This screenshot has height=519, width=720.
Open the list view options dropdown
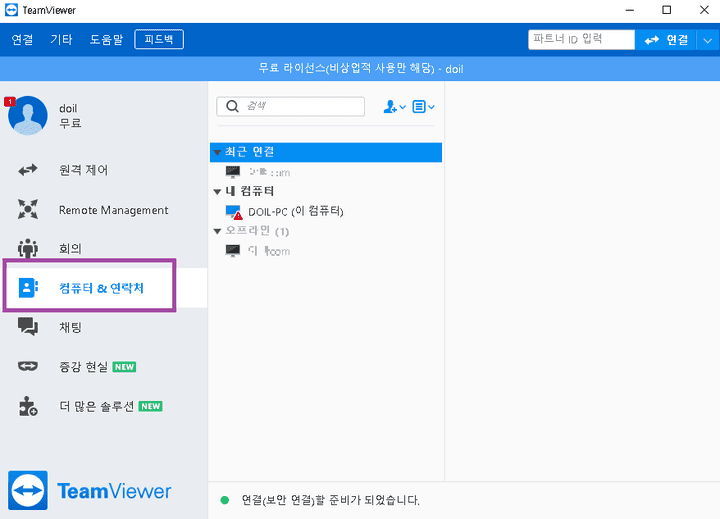[x=423, y=107]
